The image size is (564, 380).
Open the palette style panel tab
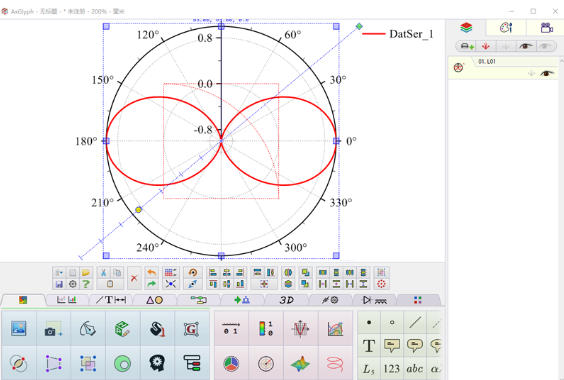[506, 28]
